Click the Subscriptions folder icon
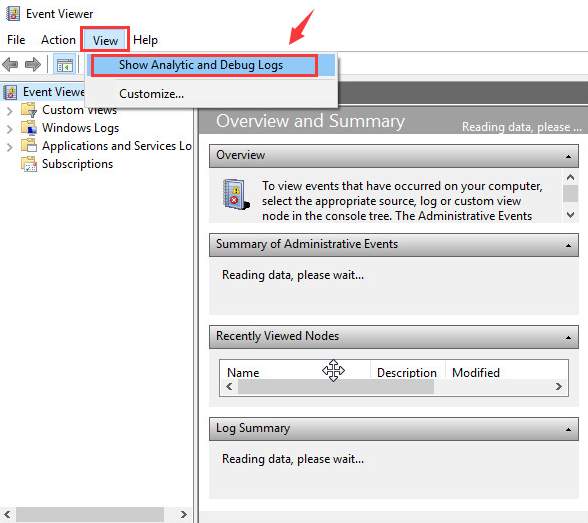588x523 pixels. click(x=28, y=164)
